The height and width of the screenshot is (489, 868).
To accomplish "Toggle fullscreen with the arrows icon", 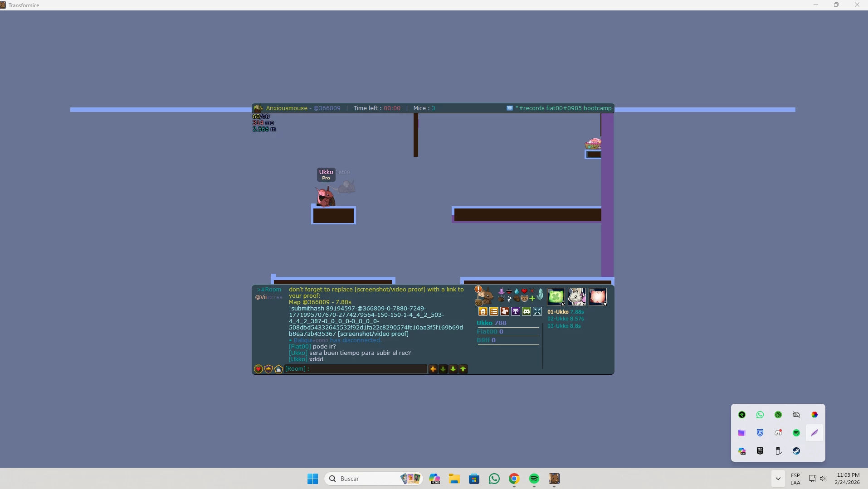I will click(x=537, y=311).
